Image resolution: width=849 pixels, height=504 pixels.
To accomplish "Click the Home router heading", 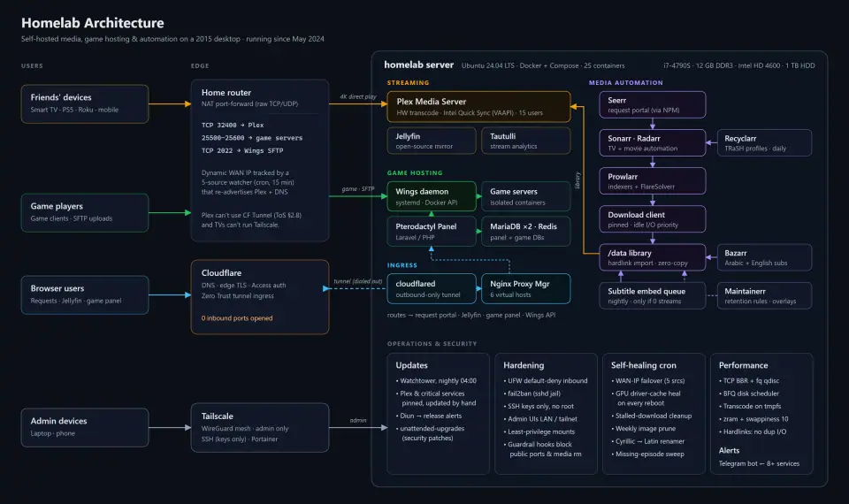I will coord(226,93).
